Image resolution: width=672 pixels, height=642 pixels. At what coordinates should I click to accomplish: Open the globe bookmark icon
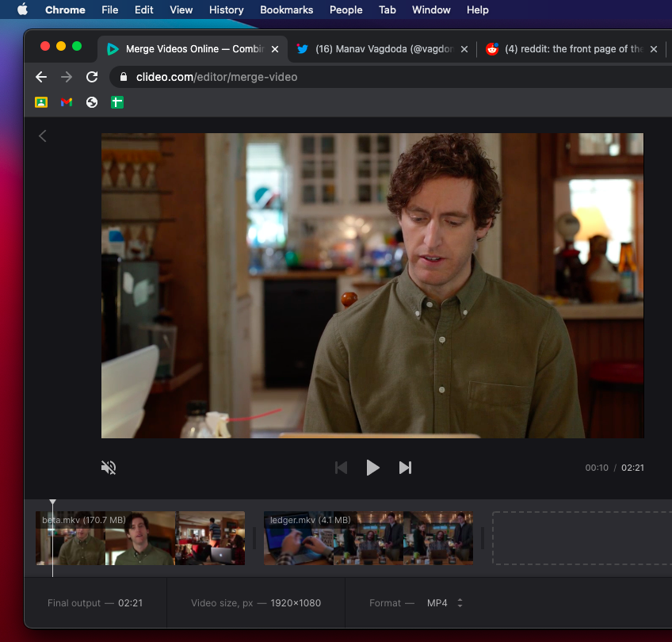pyautogui.click(x=92, y=102)
